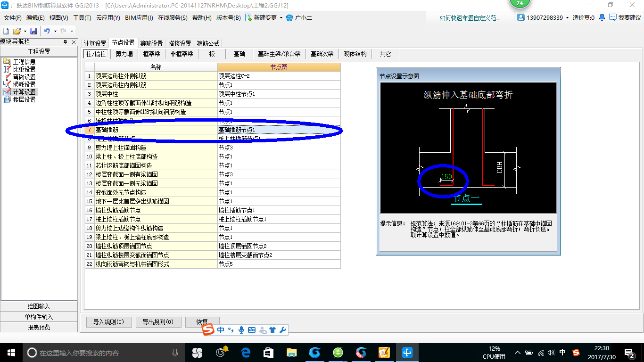
Task: Open the BIM应用(I) menu
Action: 139,17
